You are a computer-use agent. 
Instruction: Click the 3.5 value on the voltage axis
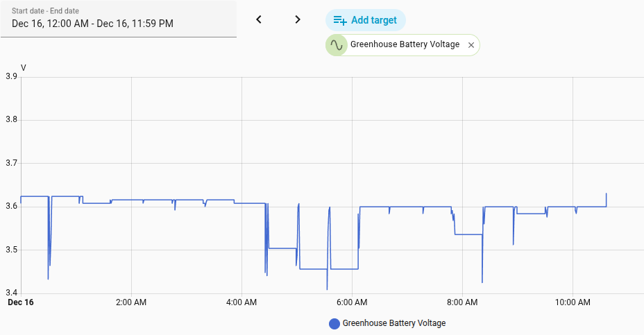(11, 250)
